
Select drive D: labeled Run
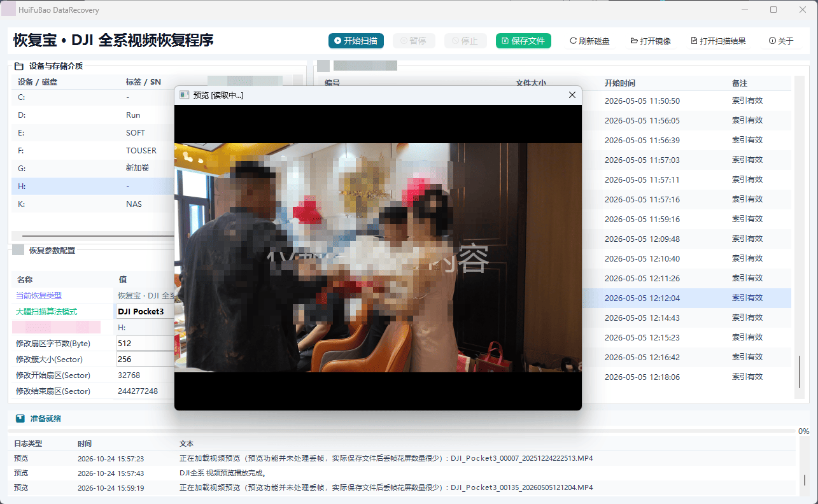(x=93, y=115)
